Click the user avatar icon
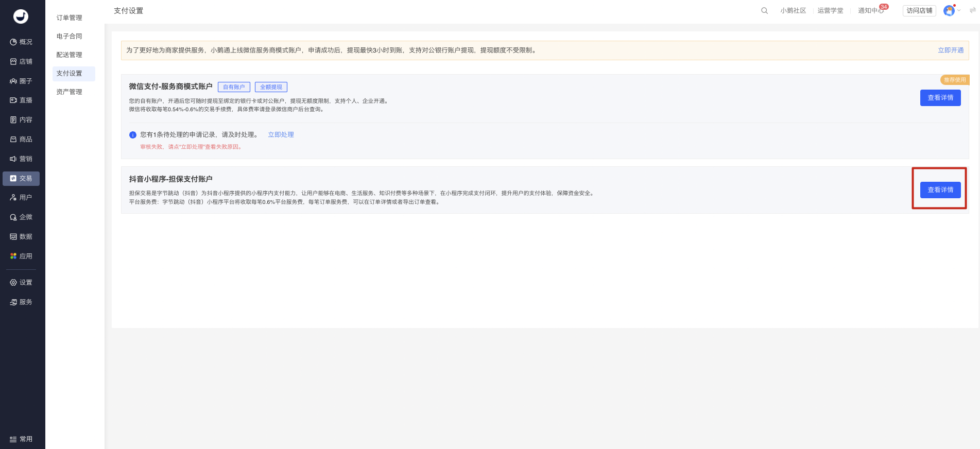This screenshot has width=980, height=449. click(x=949, y=11)
